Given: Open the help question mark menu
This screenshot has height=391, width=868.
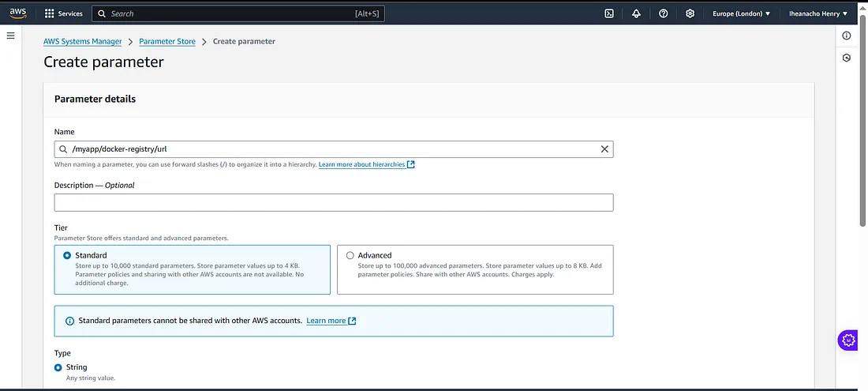Looking at the screenshot, I should [663, 14].
